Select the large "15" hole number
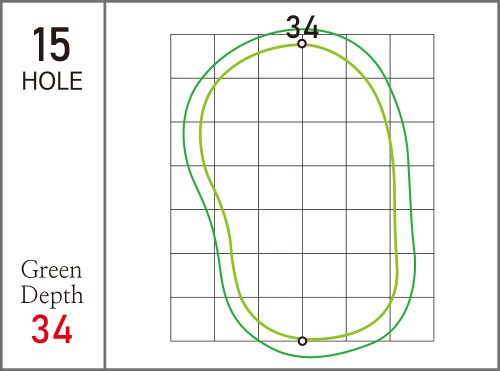This screenshot has height=371, width=500. 51,44
